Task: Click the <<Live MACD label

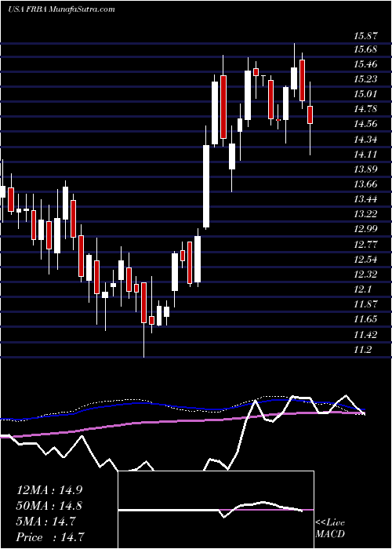Action: click(x=330, y=529)
